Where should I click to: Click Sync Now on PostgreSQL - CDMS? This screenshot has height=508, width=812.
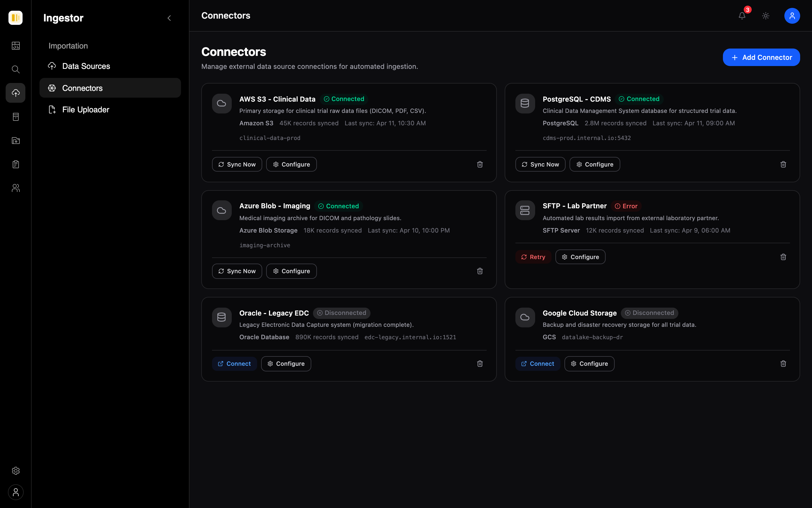point(540,164)
